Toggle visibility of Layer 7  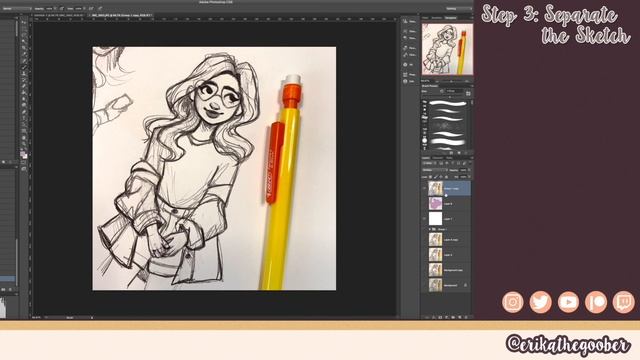coord(424,219)
